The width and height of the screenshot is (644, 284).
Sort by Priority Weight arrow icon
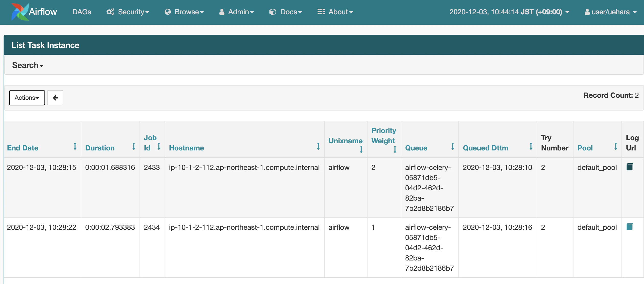tap(395, 149)
